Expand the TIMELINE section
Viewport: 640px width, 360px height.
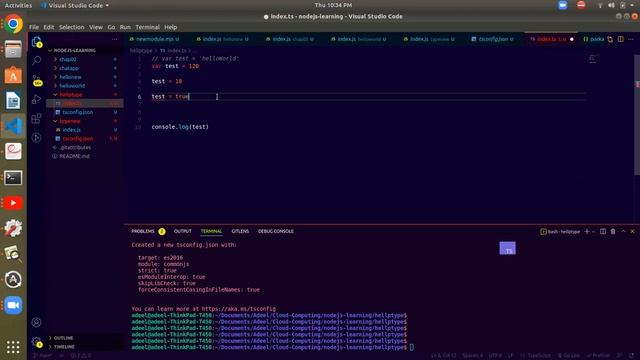64,347
